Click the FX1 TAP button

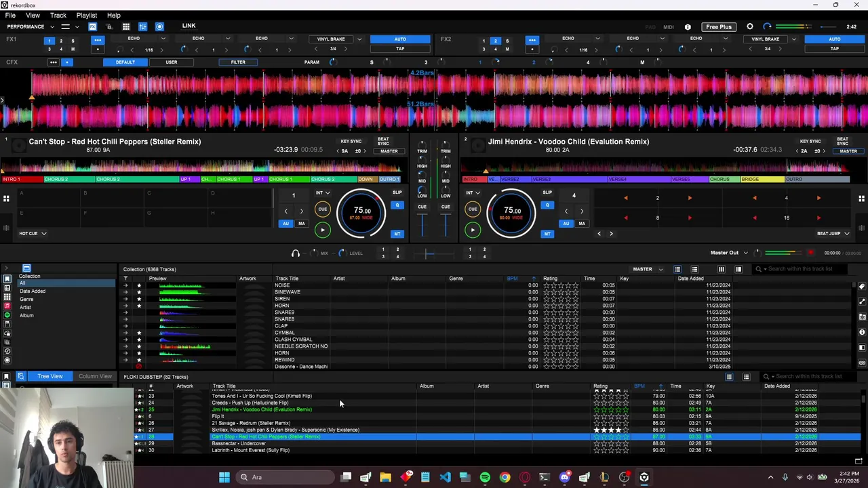click(x=400, y=49)
